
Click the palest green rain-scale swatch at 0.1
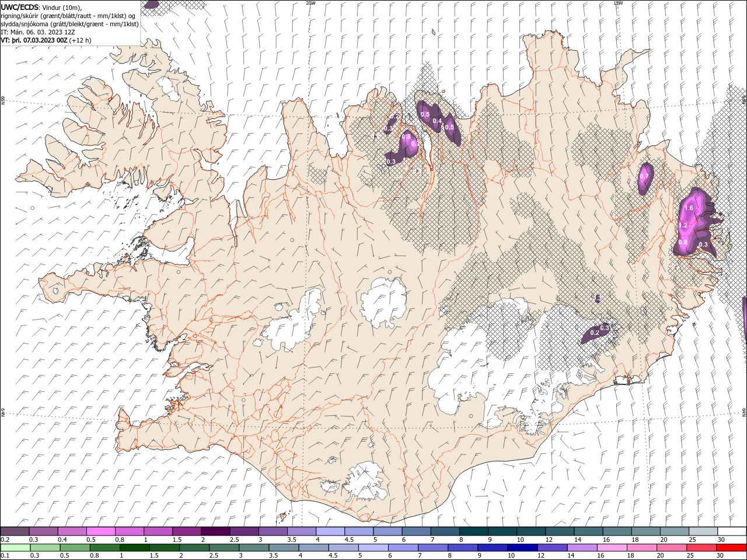click(16, 547)
